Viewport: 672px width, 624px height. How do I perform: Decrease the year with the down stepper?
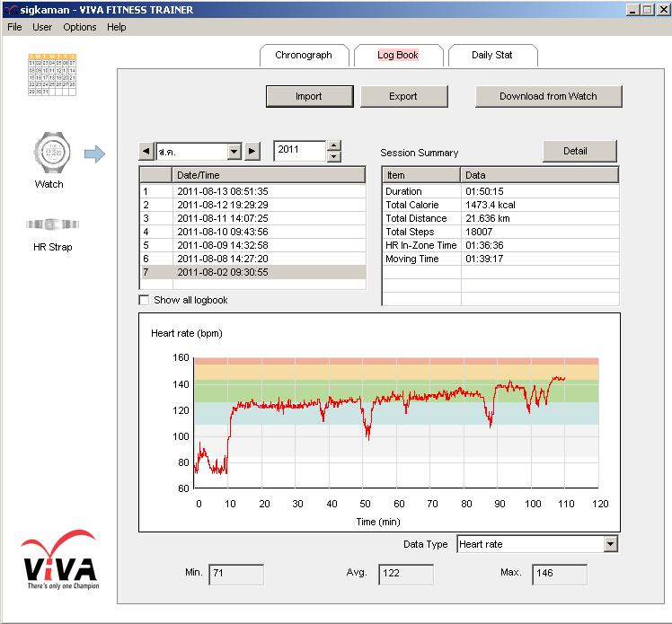click(x=334, y=157)
